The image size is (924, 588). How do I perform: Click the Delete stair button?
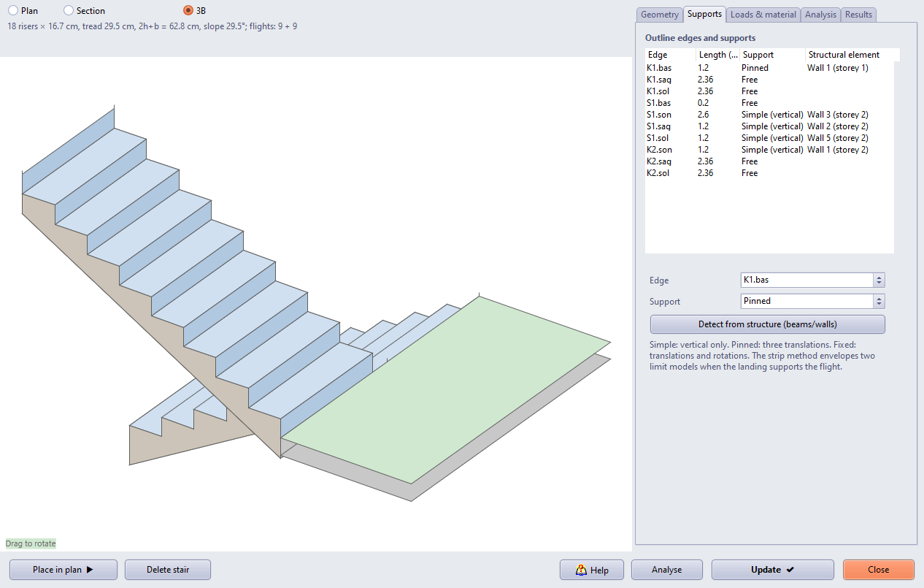click(x=168, y=570)
